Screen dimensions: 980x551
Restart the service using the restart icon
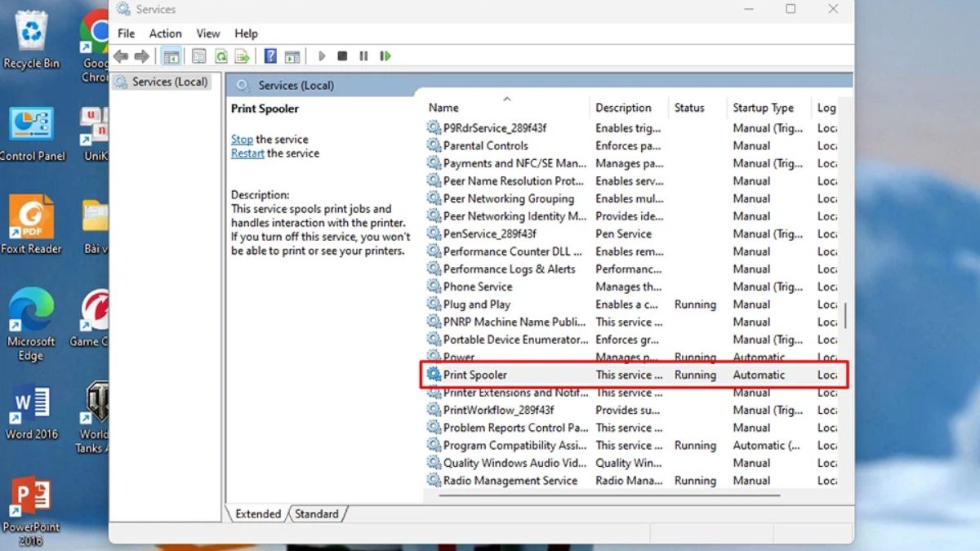[385, 56]
